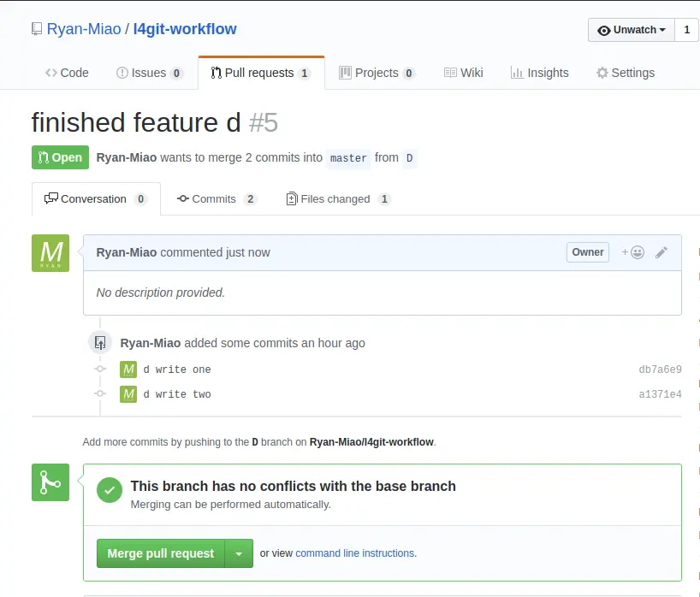Open the Unwatch dropdown button
This screenshot has width=700, height=597.
[632, 30]
